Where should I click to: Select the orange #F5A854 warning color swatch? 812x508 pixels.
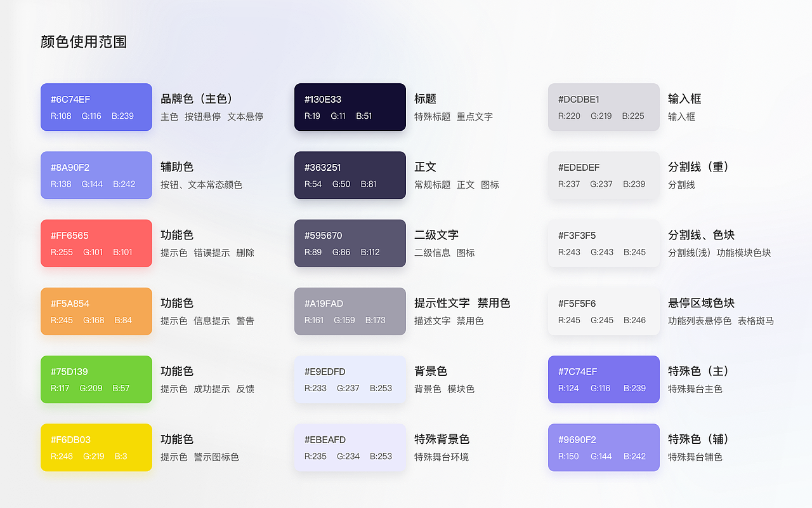[x=96, y=311]
